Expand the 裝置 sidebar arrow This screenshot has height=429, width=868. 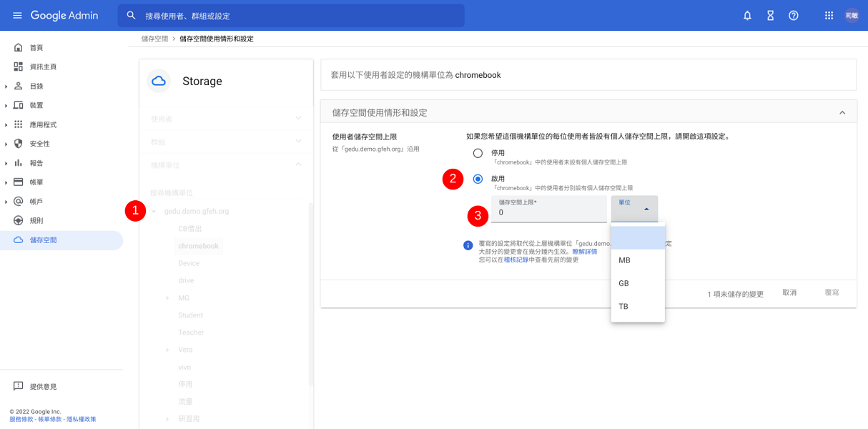6,106
